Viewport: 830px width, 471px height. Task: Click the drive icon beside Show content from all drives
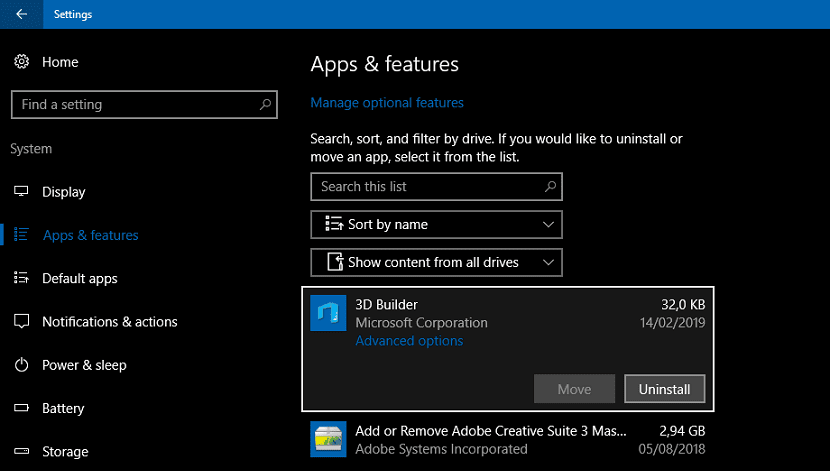click(335, 262)
